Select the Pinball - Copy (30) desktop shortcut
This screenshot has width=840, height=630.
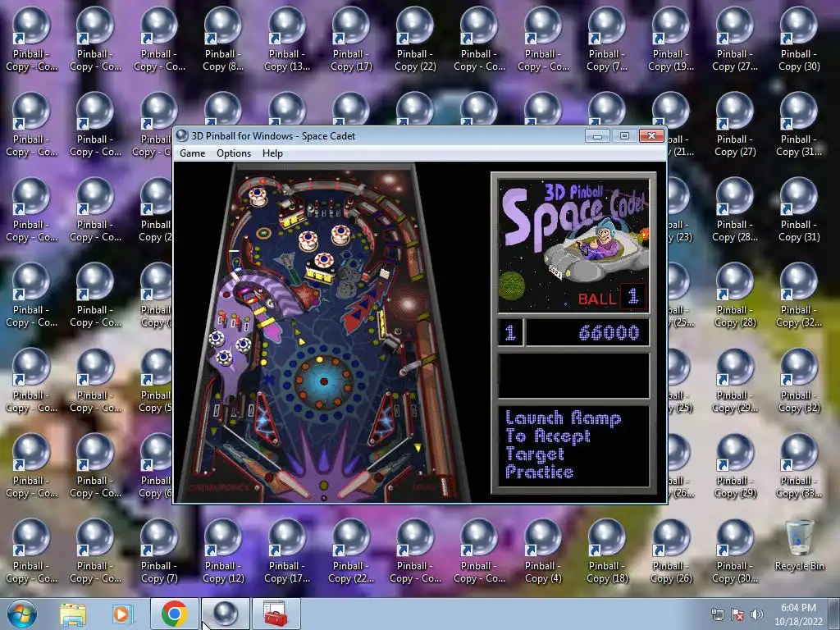(x=799, y=39)
